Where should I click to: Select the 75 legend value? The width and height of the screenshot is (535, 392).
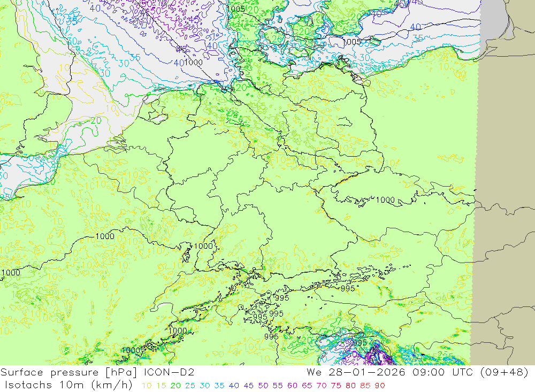[336, 386]
